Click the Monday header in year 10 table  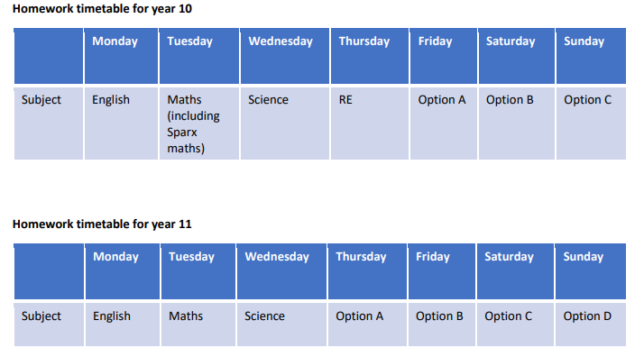(x=121, y=56)
